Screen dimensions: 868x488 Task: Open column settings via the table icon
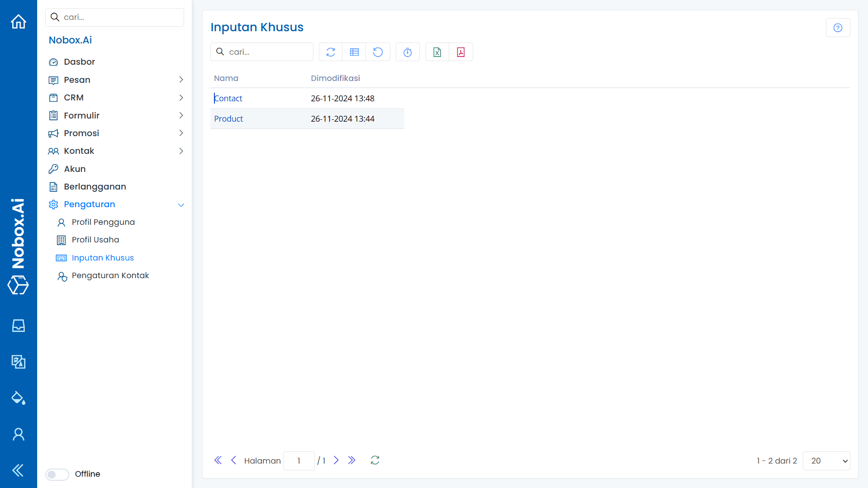point(354,52)
